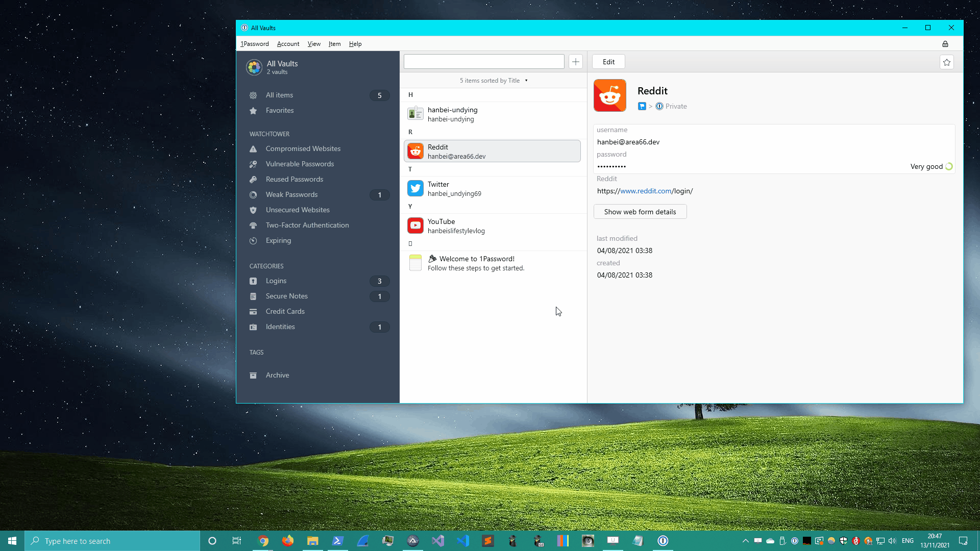The image size is (980, 551).
Task: Click the last modified date 04/08/2021 03:38
Action: pyautogui.click(x=625, y=251)
